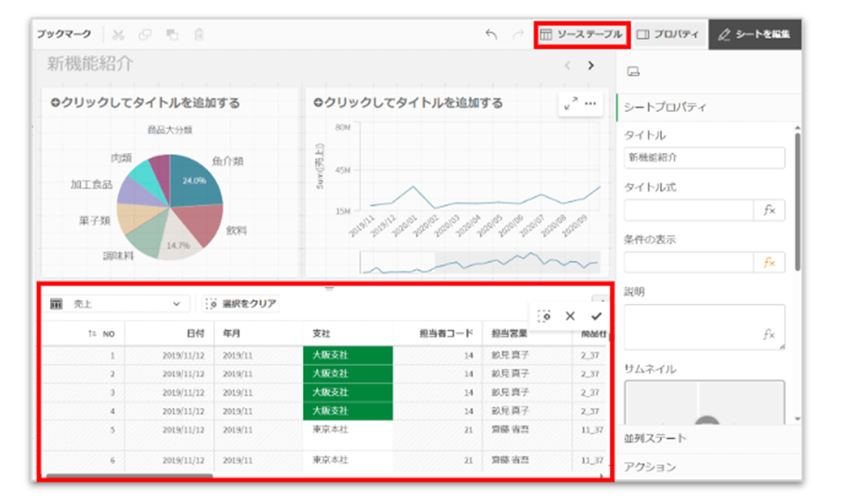Click the delete (trash) icon in toolbar
842x504 pixels.
point(199,34)
